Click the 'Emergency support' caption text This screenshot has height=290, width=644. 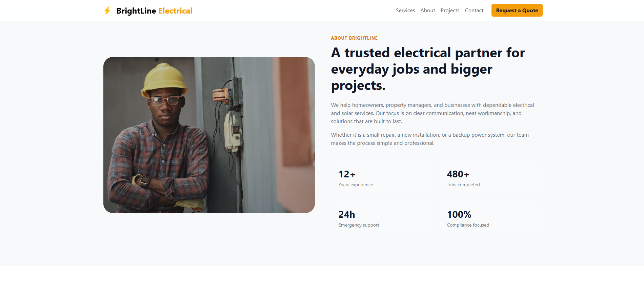pos(359,225)
